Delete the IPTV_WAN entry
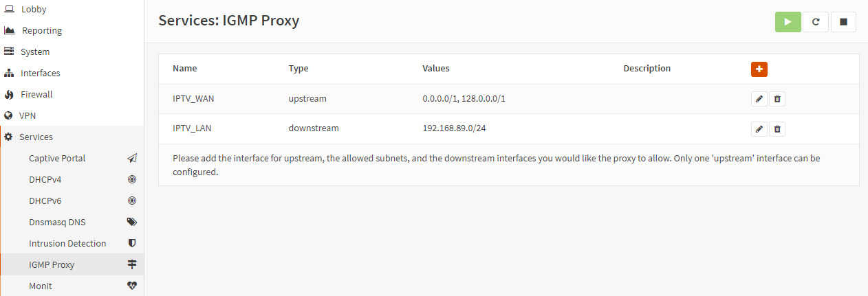 [777, 99]
